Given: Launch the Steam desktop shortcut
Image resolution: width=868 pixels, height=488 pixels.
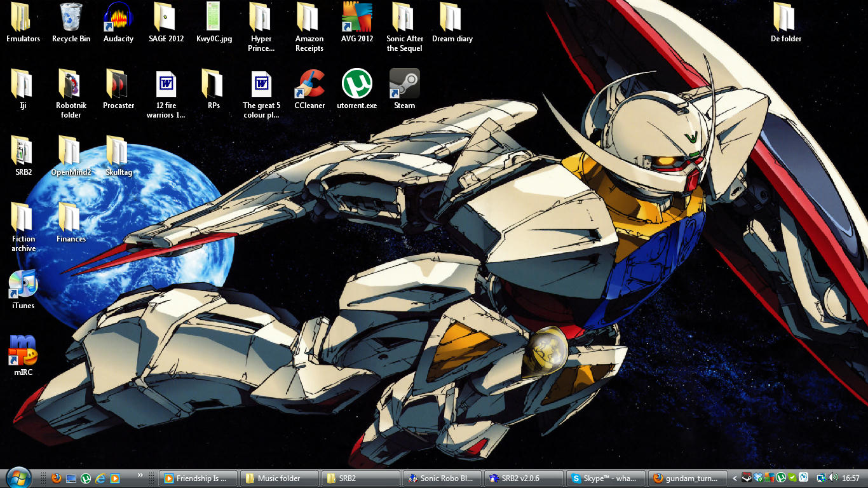Looking at the screenshot, I should [405, 90].
